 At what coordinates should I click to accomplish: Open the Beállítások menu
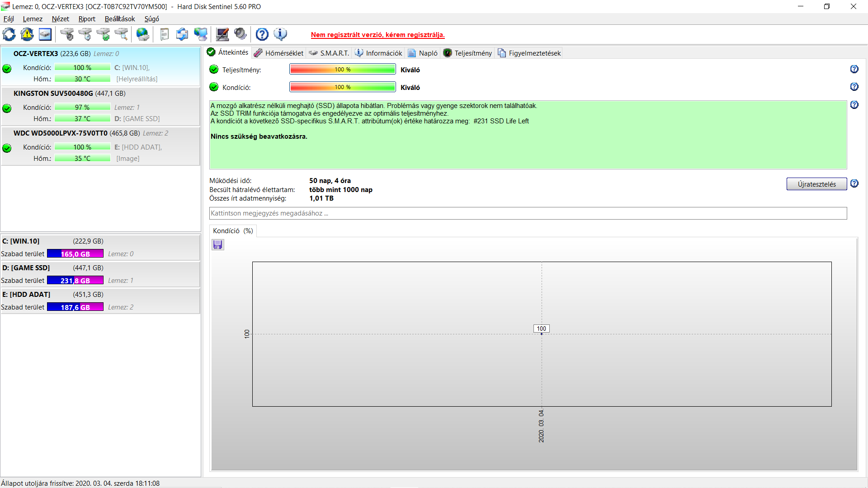coord(120,19)
